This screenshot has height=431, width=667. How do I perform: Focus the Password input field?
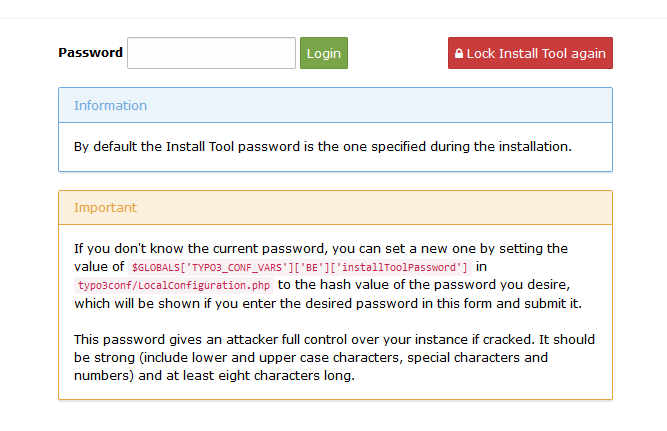pos(211,53)
